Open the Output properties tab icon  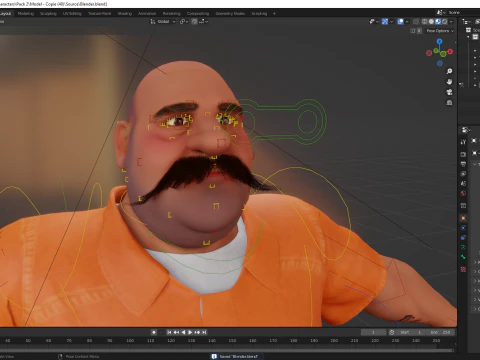463,164
